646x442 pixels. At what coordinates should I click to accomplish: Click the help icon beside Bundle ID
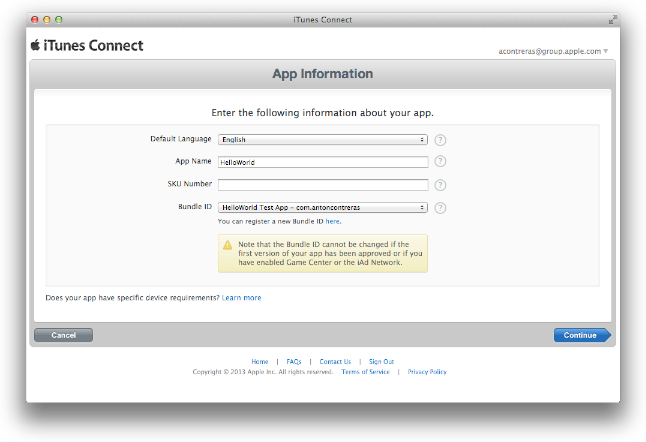440,208
